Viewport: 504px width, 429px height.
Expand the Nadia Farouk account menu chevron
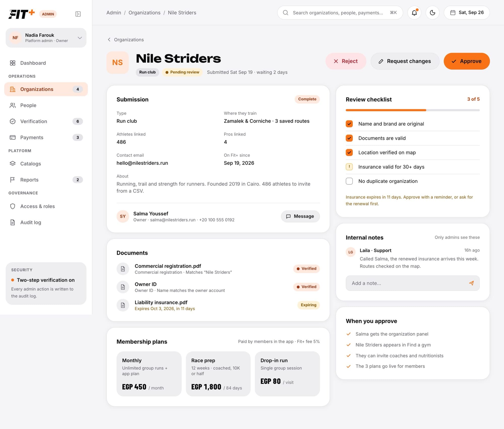(80, 38)
